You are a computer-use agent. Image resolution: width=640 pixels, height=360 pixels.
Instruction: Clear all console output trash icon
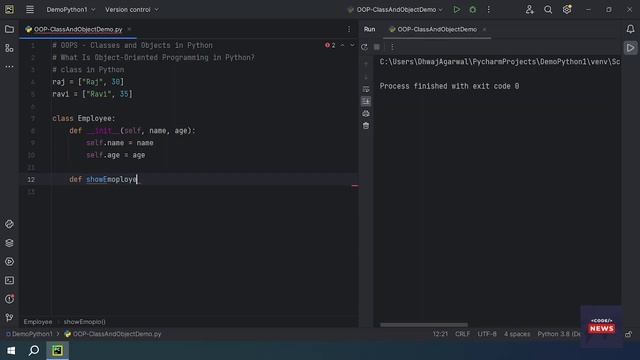tap(366, 126)
